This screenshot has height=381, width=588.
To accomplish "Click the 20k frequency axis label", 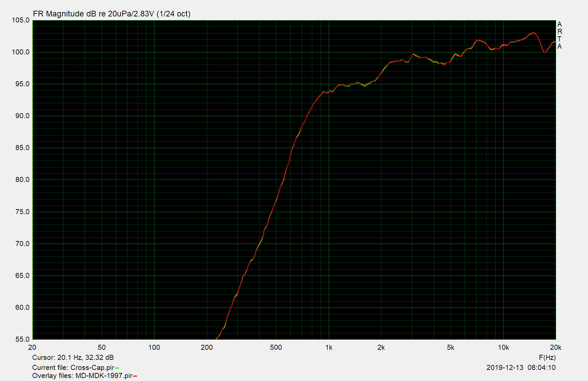I will tap(555, 347).
